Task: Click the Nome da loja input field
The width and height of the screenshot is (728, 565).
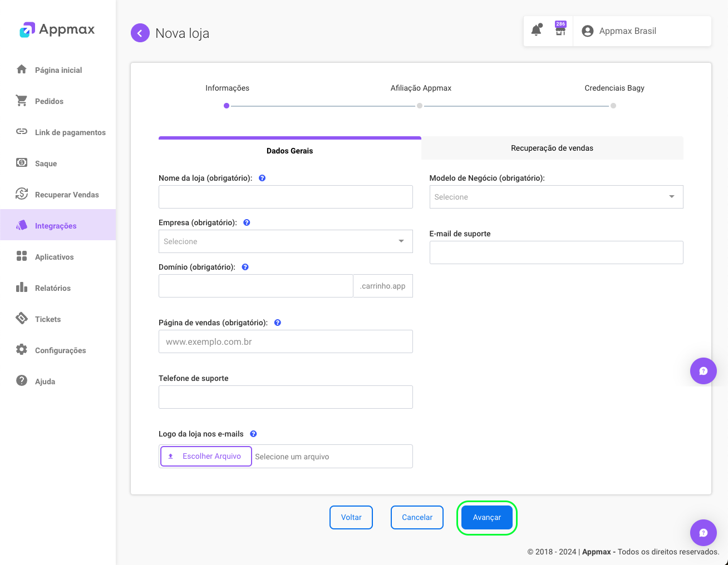Action: coord(286,197)
